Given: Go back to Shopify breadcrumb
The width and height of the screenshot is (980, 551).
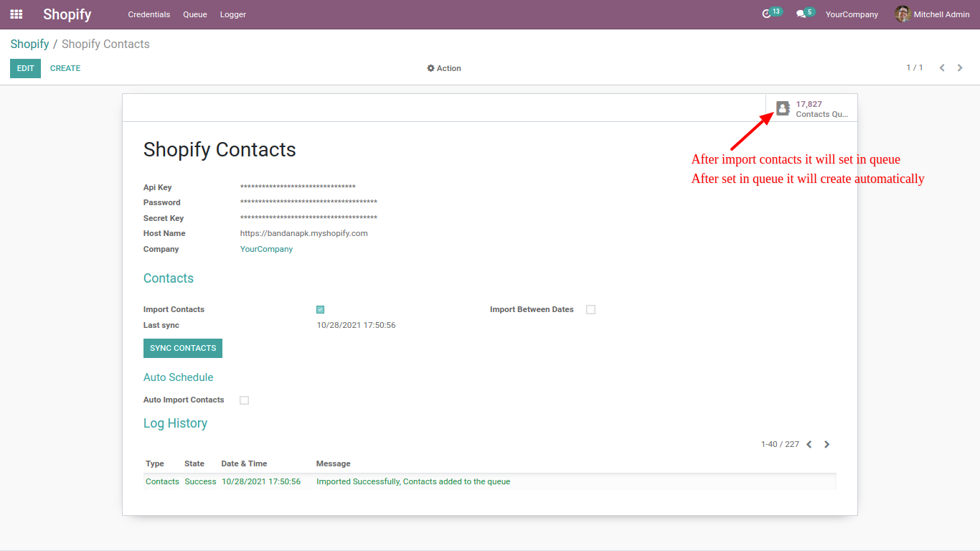Looking at the screenshot, I should click(x=29, y=44).
